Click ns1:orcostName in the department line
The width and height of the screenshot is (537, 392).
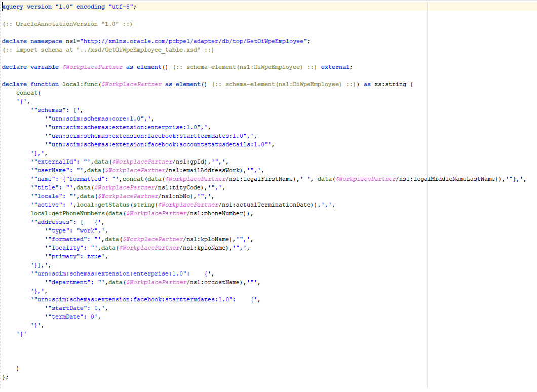pos(214,283)
